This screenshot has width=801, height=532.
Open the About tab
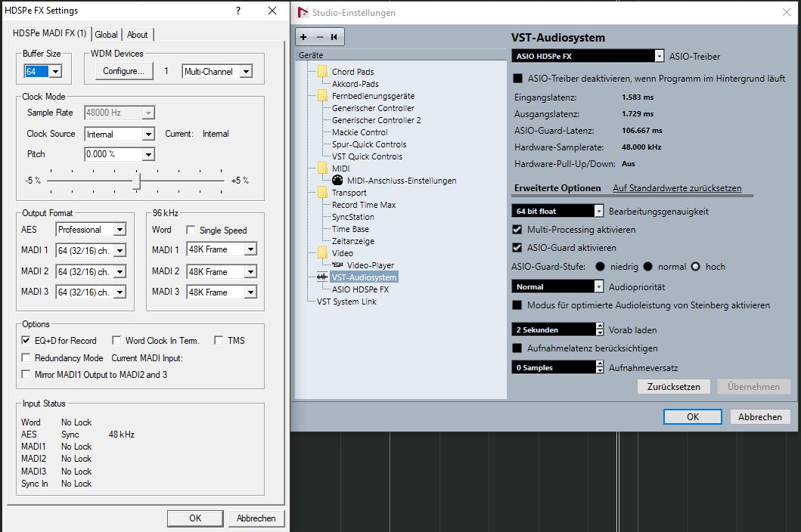coord(138,35)
